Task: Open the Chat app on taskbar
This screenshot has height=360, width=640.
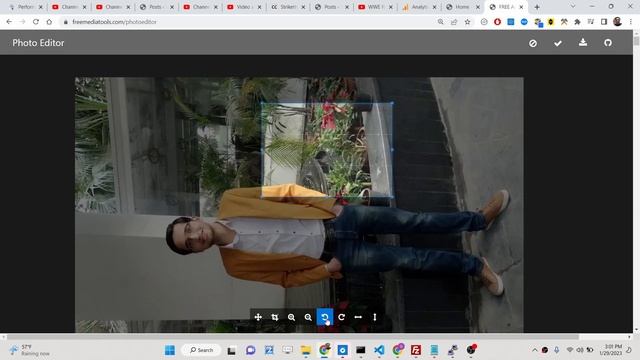Action: click(251, 350)
